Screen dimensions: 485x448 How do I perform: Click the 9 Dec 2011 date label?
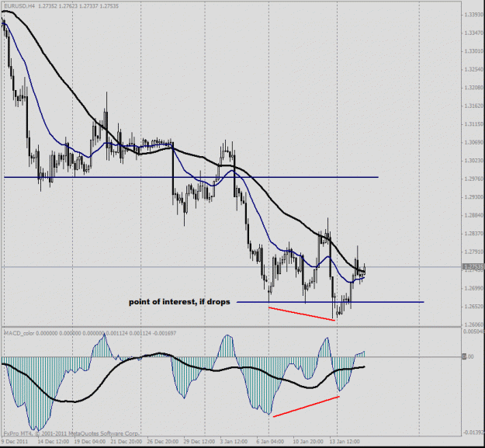[x=15, y=442]
